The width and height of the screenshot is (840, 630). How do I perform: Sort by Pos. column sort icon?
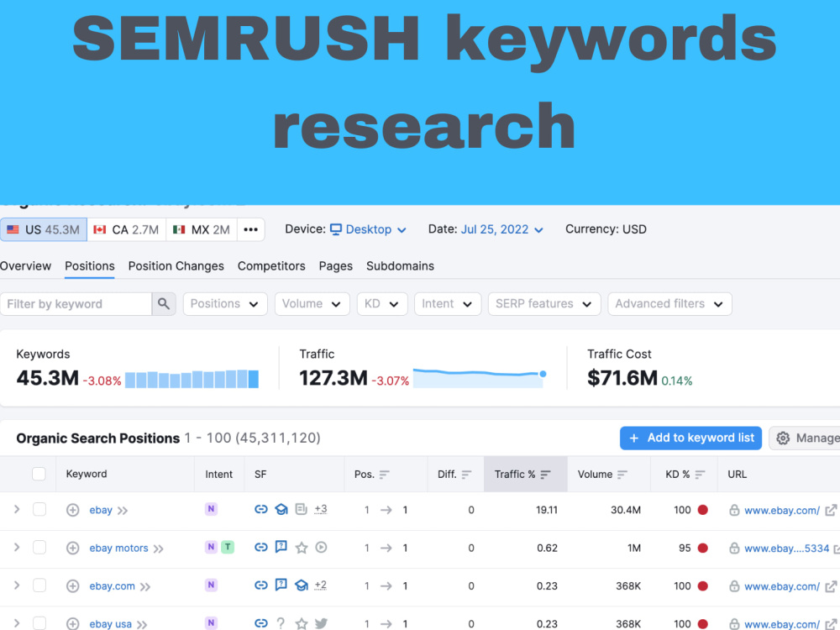tap(384, 475)
